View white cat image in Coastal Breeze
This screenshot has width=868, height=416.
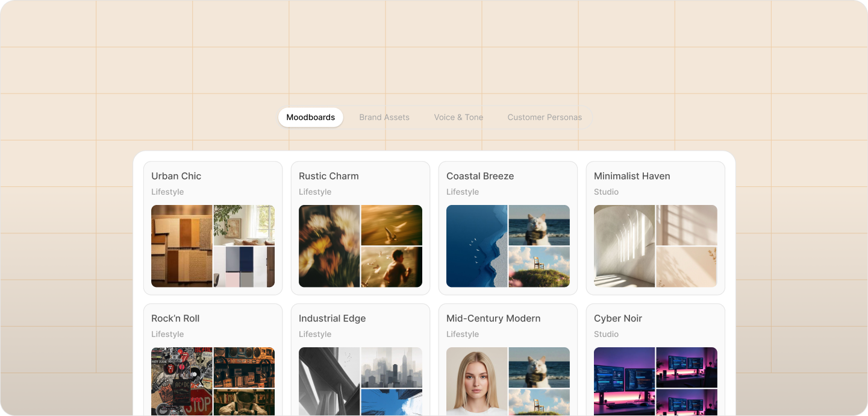539,225
